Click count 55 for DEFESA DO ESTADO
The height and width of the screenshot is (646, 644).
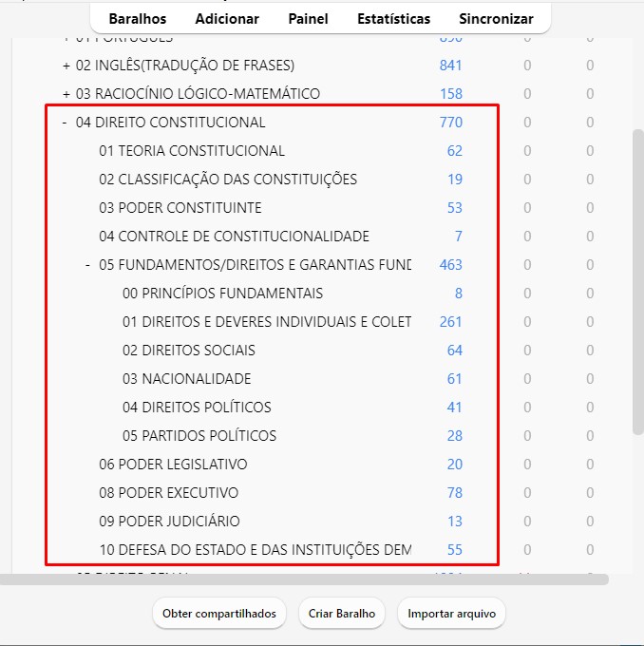click(455, 550)
